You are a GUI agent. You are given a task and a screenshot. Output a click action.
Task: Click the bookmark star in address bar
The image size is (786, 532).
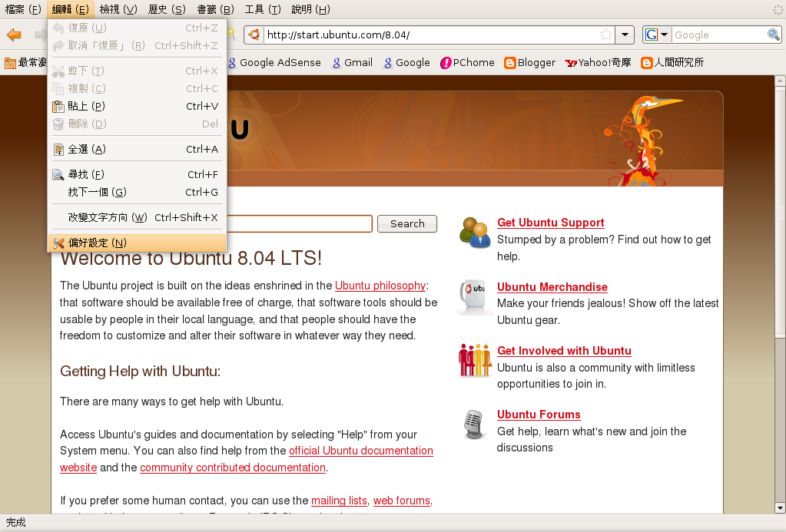pos(606,35)
